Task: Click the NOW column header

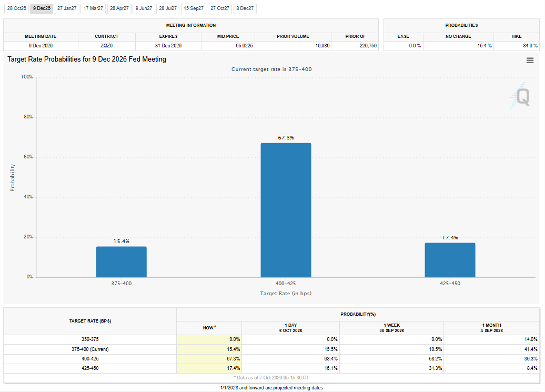Action: pos(209,328)
